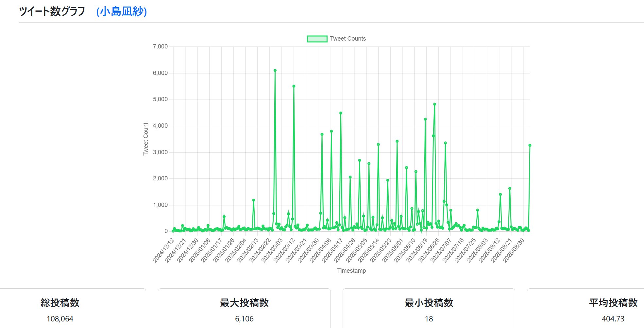Click the 4,000 y-axis label
Viewport: 644px width, 328px height.
(x=160, y=126)
